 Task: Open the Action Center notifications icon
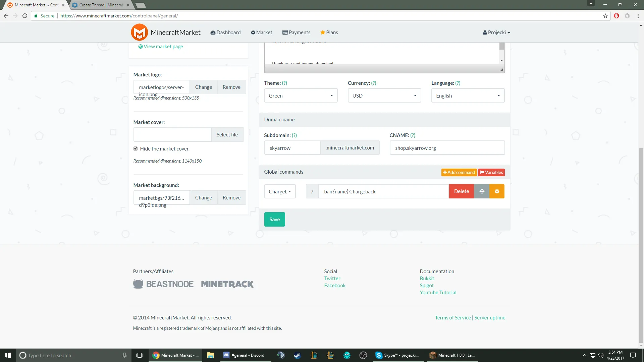(633, 355)
